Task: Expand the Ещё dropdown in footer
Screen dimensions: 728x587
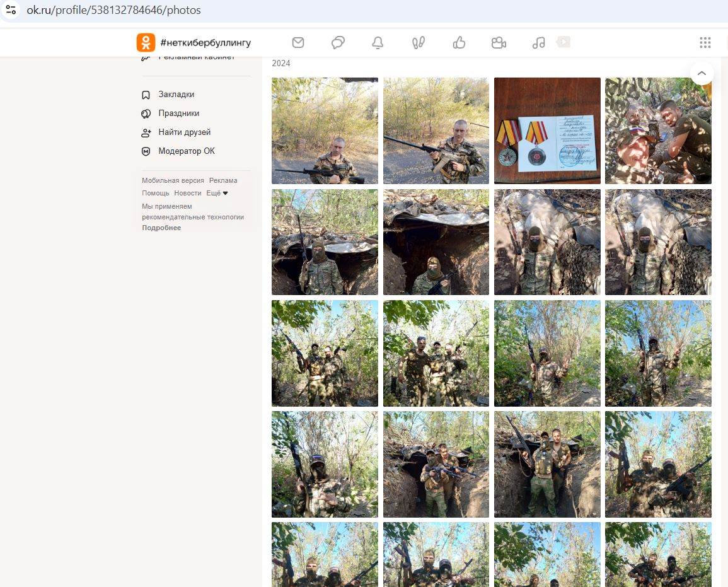Action: click(217, 193)
